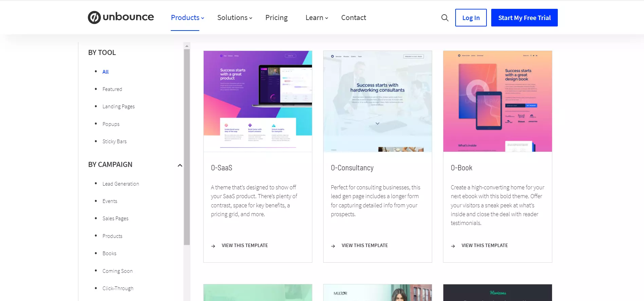Collapse the By Campaign section chevron

180,165
